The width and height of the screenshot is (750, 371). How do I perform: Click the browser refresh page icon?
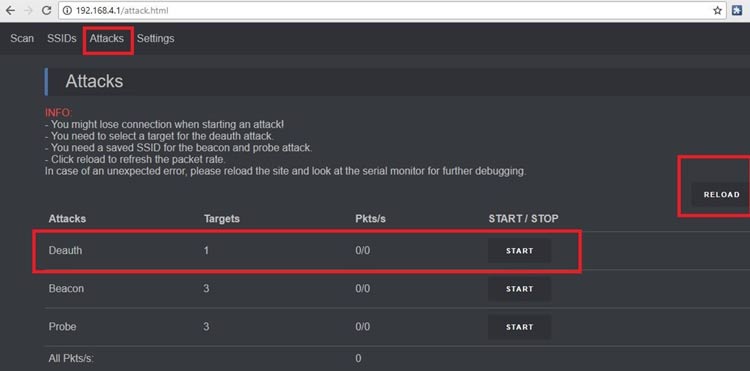click(x=46, y=11)
